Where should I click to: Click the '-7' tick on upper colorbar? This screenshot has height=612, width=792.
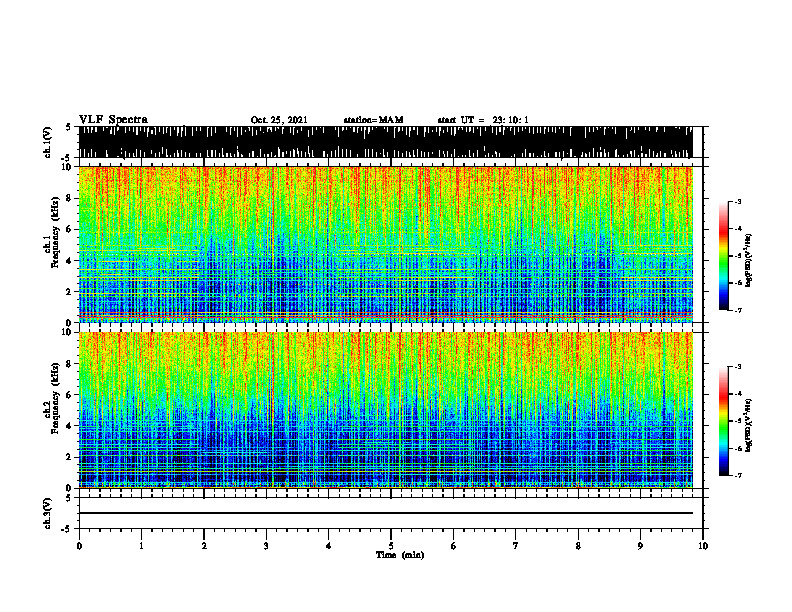738,310
